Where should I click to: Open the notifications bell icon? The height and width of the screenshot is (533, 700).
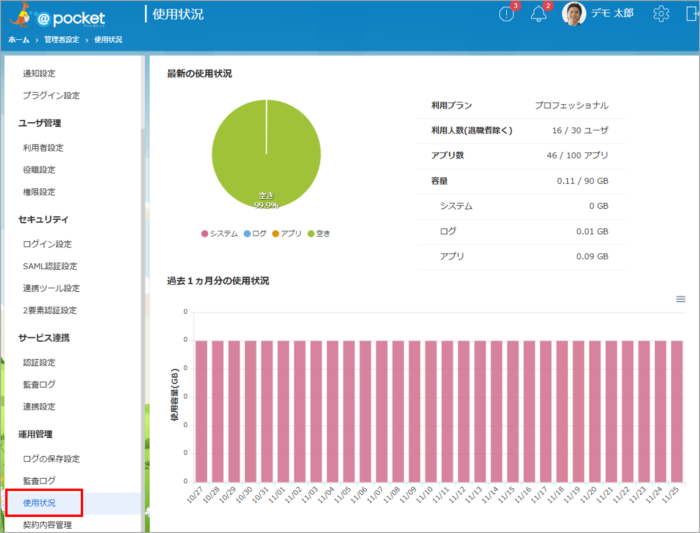pyautogui.click(x=539, y=14)
